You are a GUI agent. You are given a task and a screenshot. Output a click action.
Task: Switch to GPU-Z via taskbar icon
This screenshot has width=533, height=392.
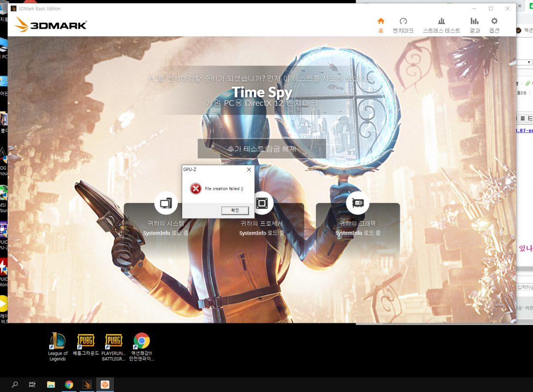coord(105,385)
